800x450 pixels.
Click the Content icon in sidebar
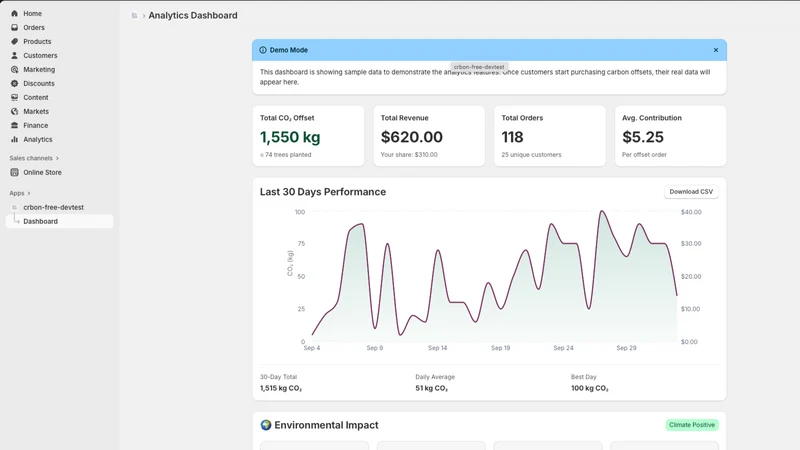(14, 97)
